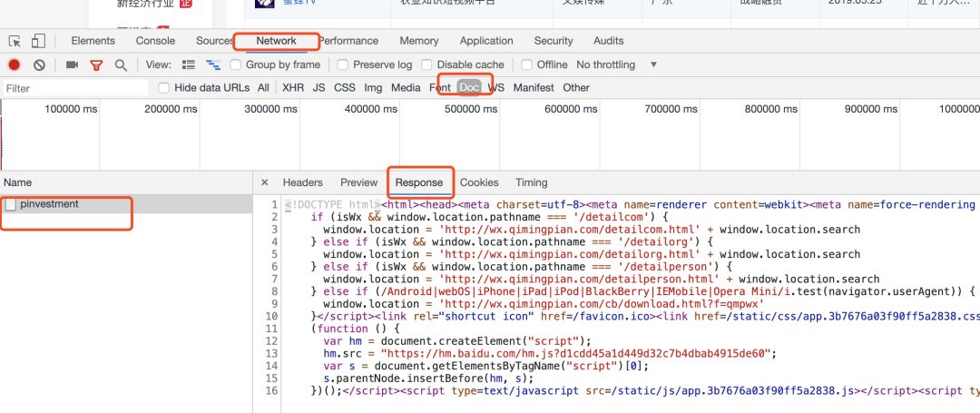The image size is (980, 413).
Task: Click the 'View:' label text
Action: 158,64
